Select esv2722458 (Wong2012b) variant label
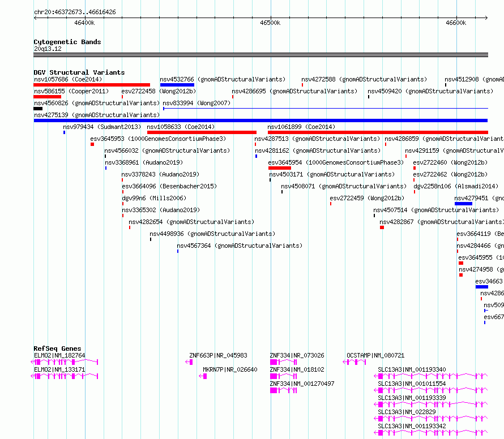Viewport: 504px width, 439px height. (159, 91)
